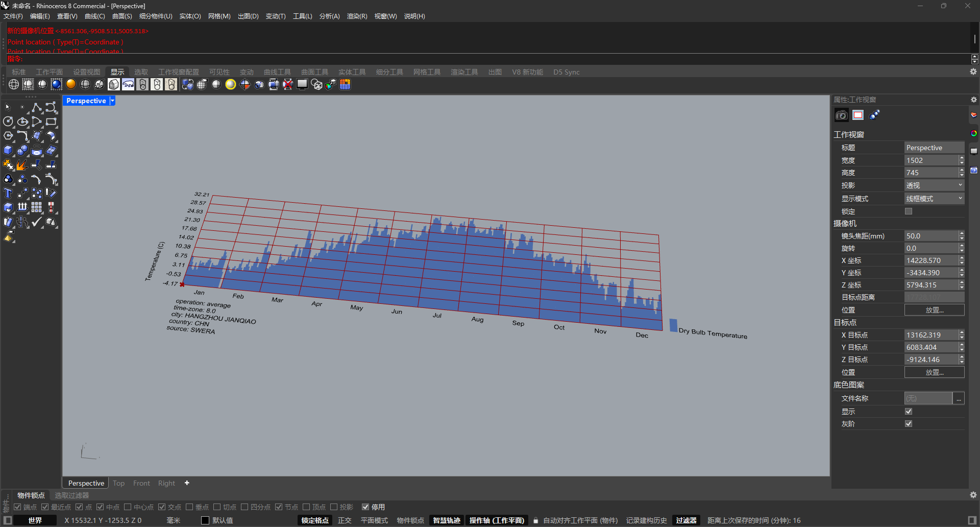Select the box solid tool
The image size is (980, 527).
pos(8,150)
